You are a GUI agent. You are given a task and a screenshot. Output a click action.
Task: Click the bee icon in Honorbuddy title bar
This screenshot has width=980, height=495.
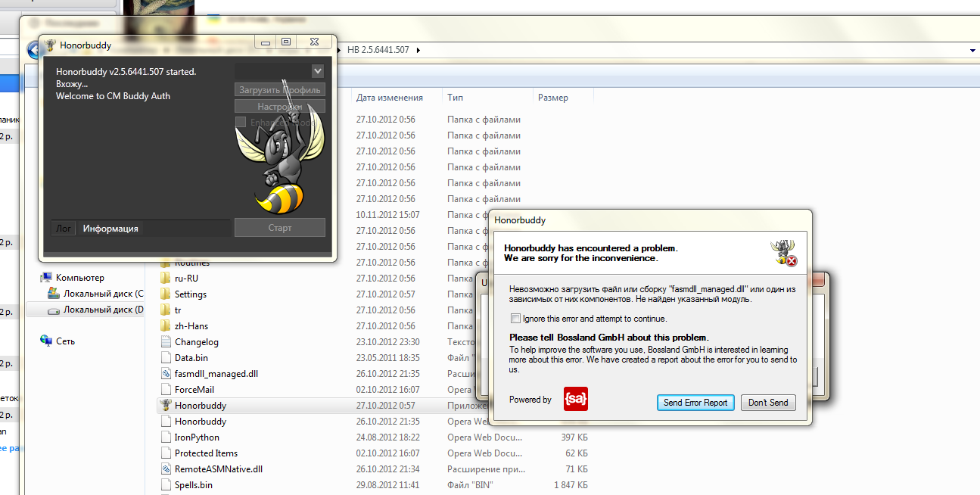[50, 45]
